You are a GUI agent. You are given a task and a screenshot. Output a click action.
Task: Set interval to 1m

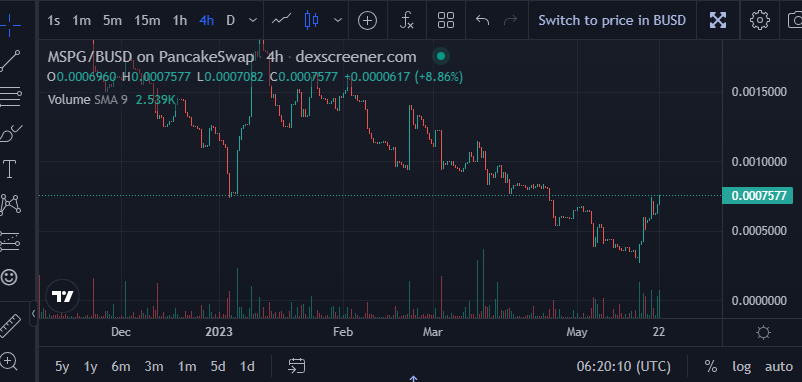coord(81,20)
